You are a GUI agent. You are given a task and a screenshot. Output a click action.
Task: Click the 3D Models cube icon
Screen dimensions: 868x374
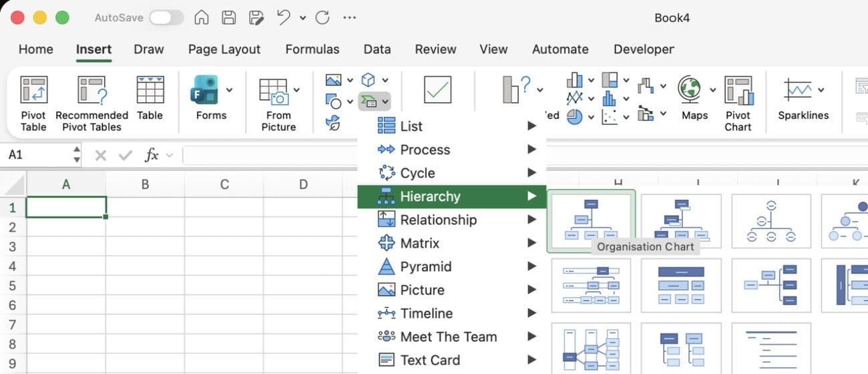point(368,80)
